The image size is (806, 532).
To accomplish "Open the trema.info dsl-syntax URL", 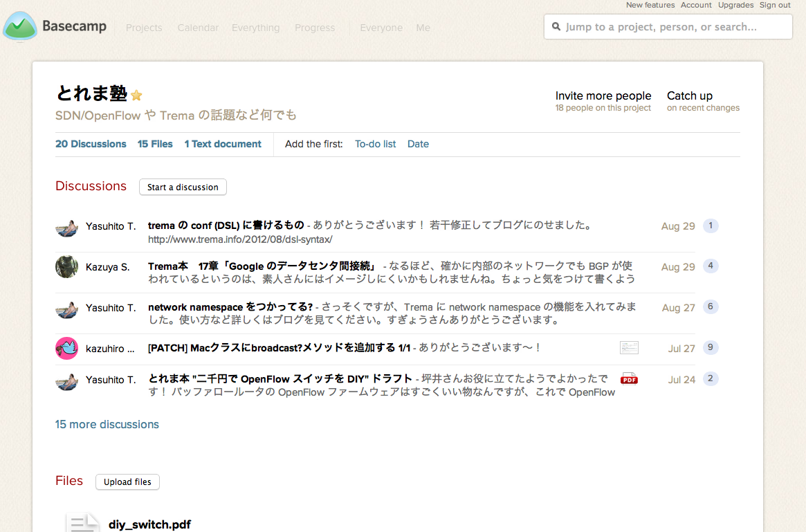I will pyautogui.click(x=240, y=239).
